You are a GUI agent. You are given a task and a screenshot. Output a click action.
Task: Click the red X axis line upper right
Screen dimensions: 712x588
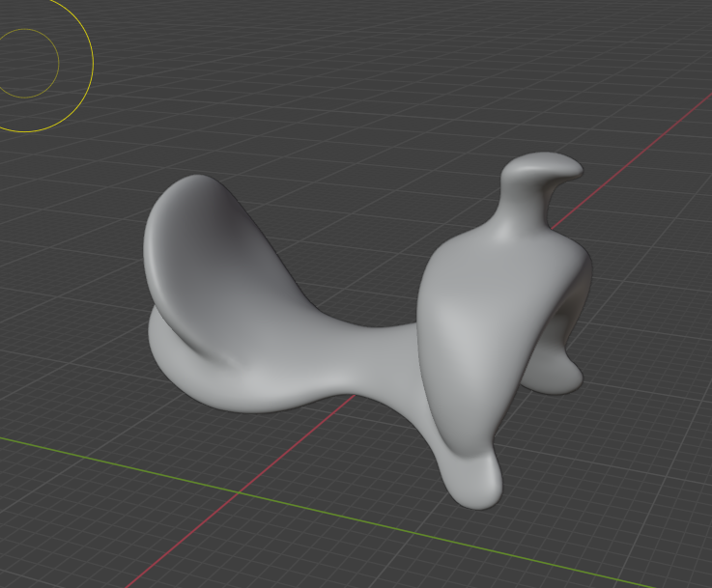[657, 140]
